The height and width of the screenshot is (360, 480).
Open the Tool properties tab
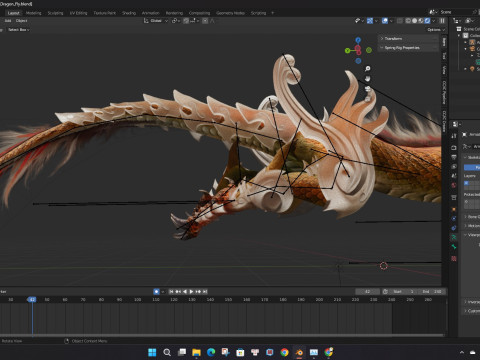(454, 136)
